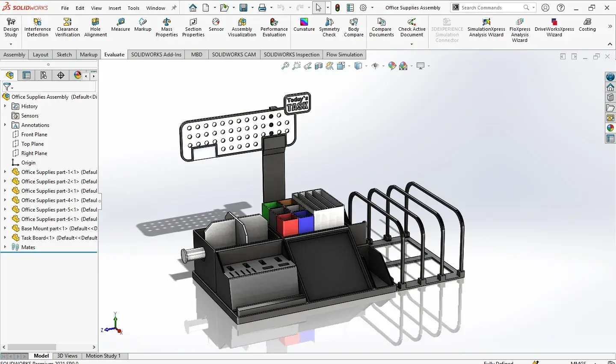Expand the Mates folder
Viewport: 616px width, 364px height.
click(5, 247)
